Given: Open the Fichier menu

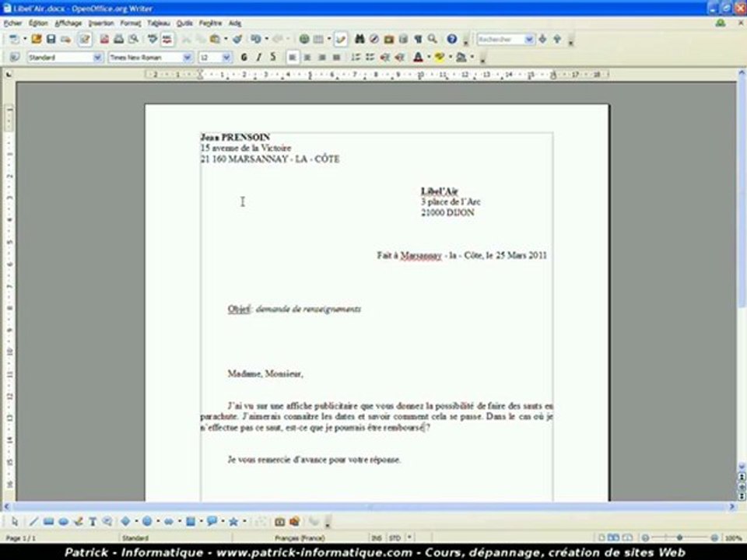Looking at the screenshot, I should click(x=13, y=23).
